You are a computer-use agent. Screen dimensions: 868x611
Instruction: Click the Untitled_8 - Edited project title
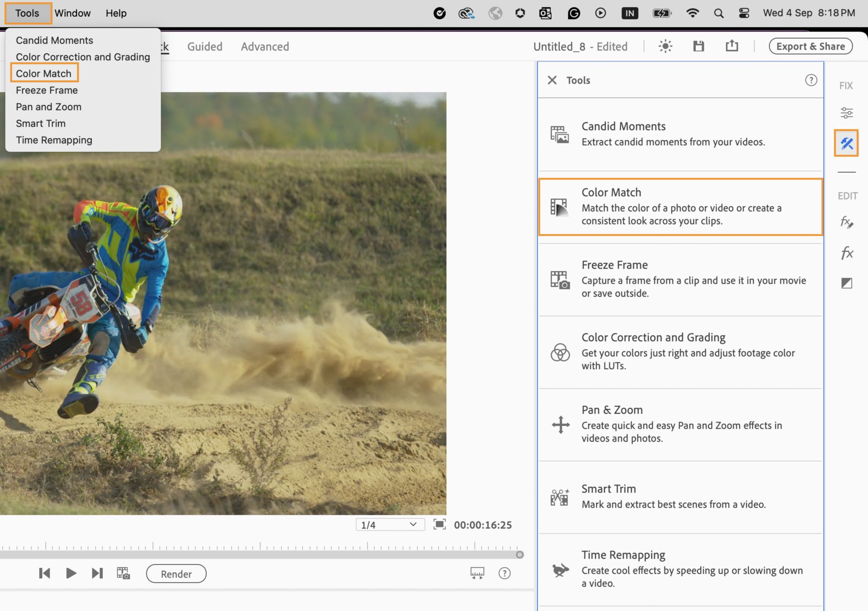point(580,47)
